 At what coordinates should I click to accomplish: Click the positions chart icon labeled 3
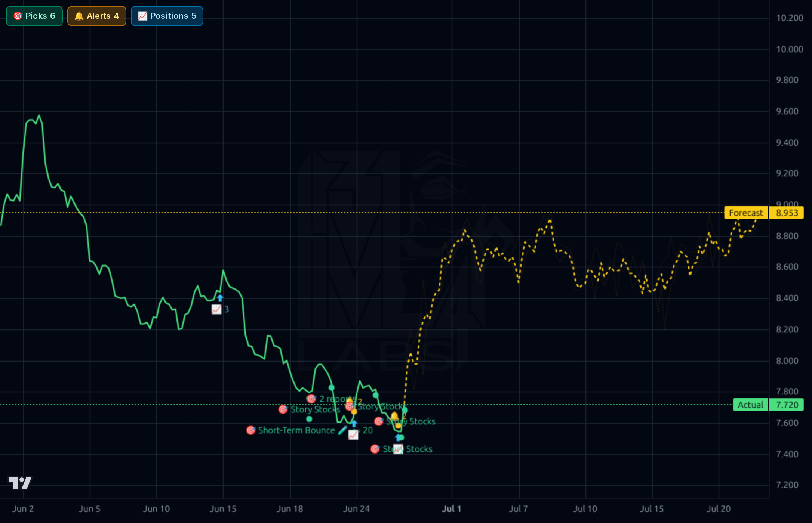pos(216,309)
